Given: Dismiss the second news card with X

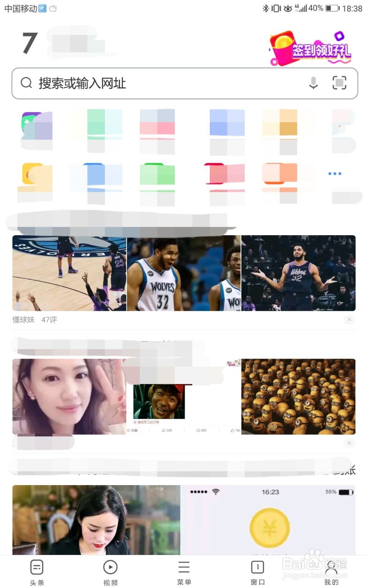Looking at the screenshot, I should pyautogui.click(x=349, y=443).
